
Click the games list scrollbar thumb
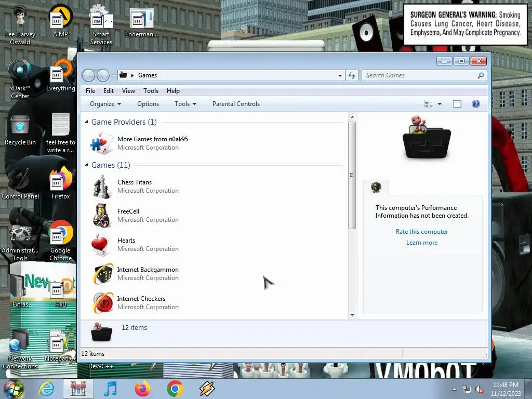tap(352, 175)
